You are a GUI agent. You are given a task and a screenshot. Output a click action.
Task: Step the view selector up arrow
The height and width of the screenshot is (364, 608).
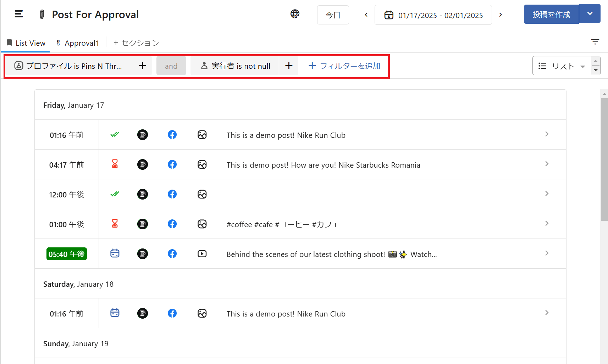(596, 61)
